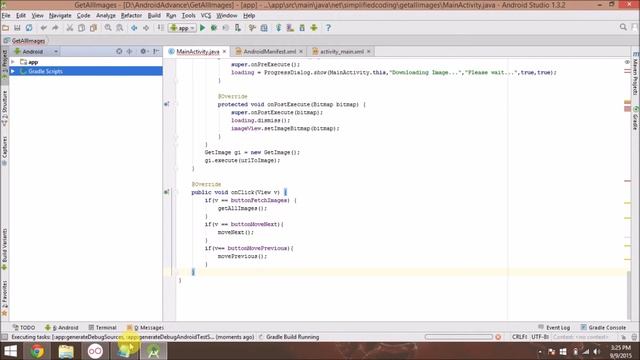Screen dimensions: 640x360
Task: Open the Gradle Console
Action: pos(603,327)
